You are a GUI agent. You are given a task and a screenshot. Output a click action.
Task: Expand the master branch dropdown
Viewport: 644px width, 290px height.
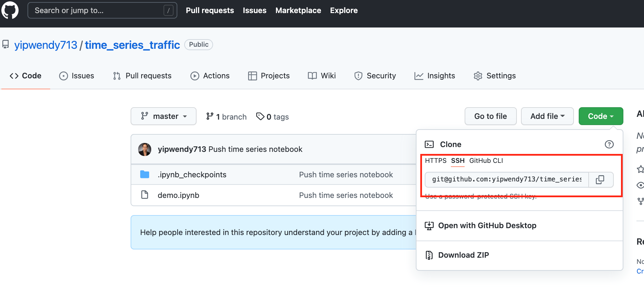[164, 116]
